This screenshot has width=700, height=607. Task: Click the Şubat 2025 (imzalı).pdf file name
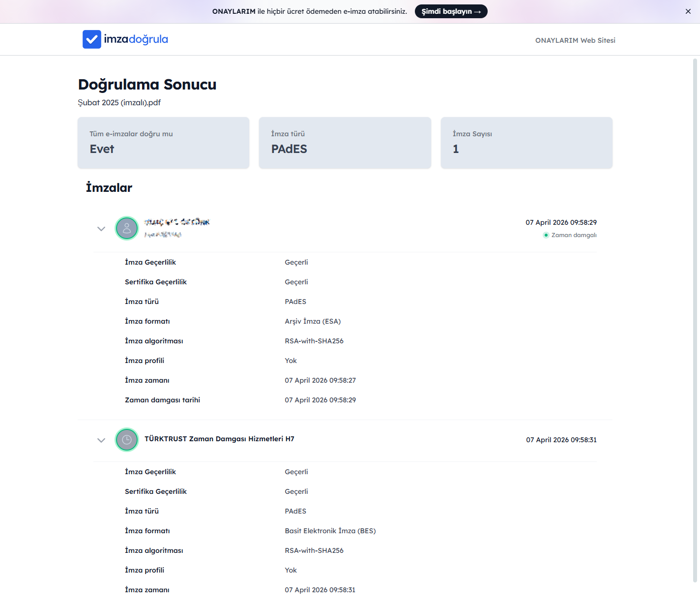tap(119, 102)
